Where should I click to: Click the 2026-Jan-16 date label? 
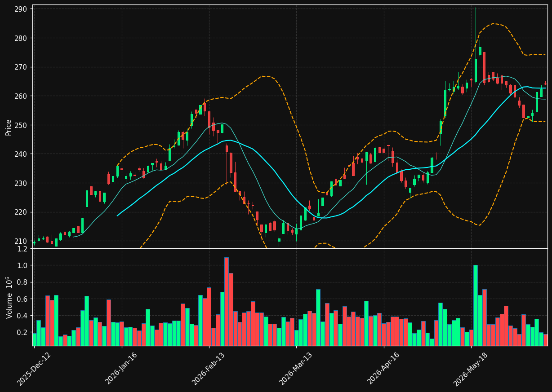click(121, 369)
